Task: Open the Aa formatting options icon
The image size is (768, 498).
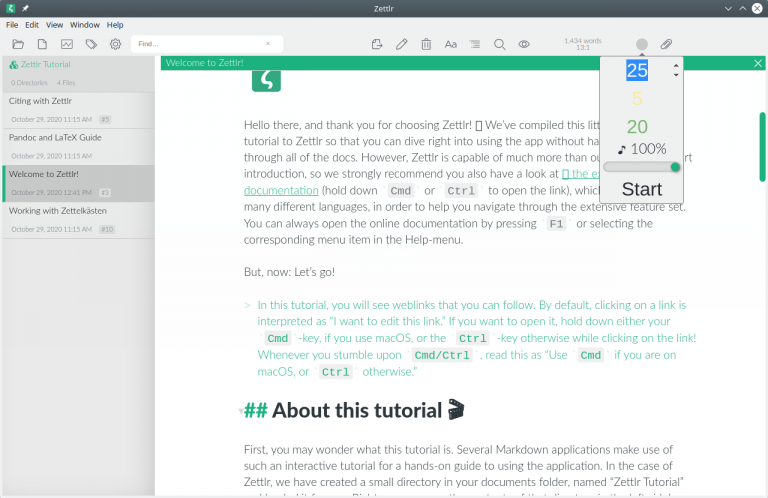Action: (451, 44)
